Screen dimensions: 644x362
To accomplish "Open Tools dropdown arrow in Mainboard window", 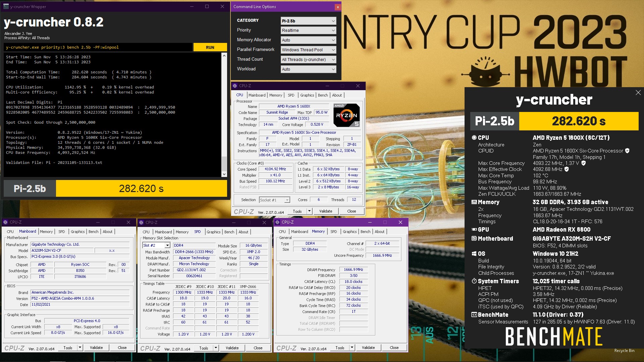I will coord(80,348).
